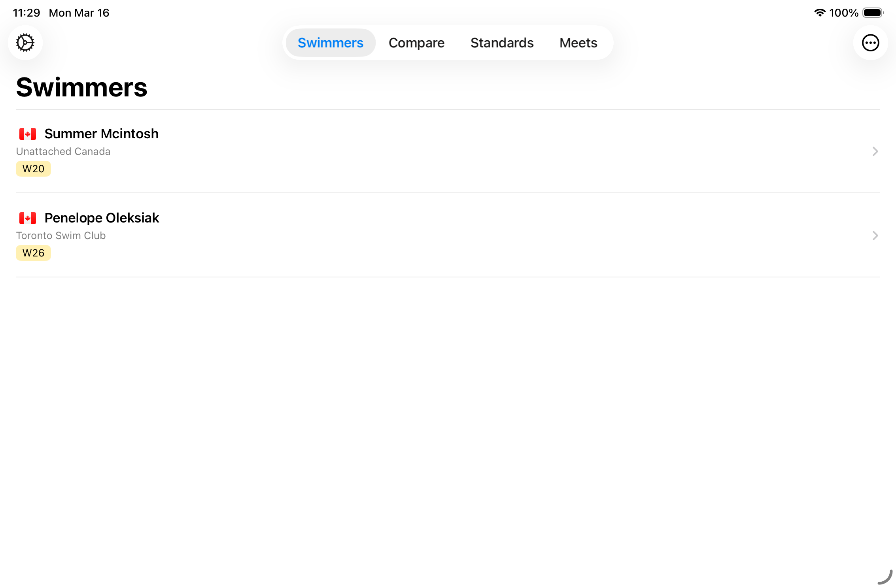Image resolution: width=896 pixels, height=588 pixels.
Task: Open the Meets tab
Action: (x=578, y=43)
